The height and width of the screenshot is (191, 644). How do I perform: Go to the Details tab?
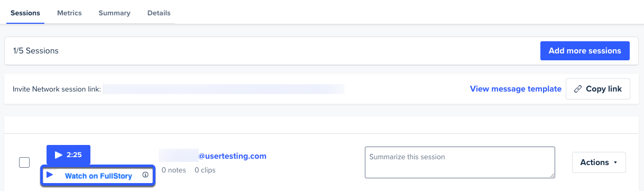(x=159, y=13)
